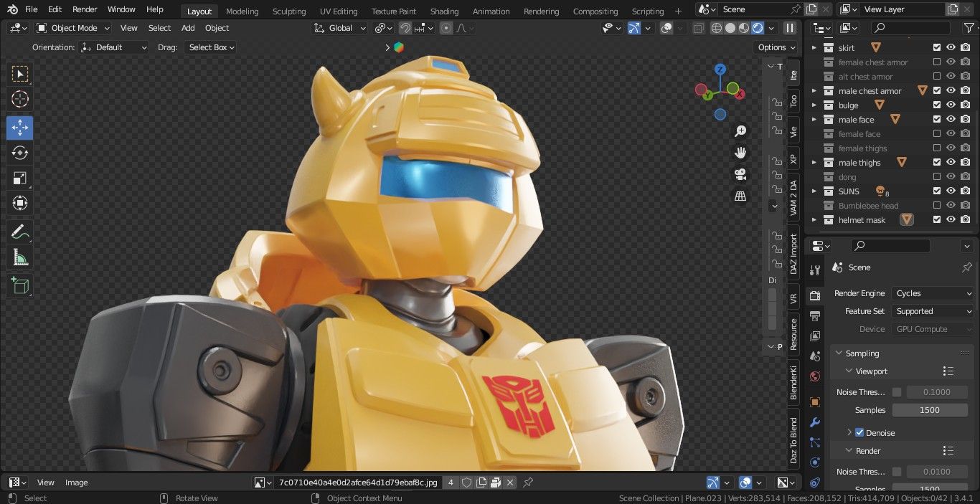Select the Select Box tool
The width and height of the screenshot is (980, 504).
[20, 74]
